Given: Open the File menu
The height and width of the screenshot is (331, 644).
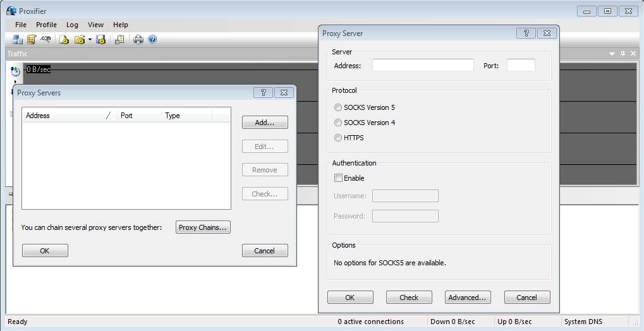Looking at the screenshot, I should pyautogui.click(x=20, y=25).
